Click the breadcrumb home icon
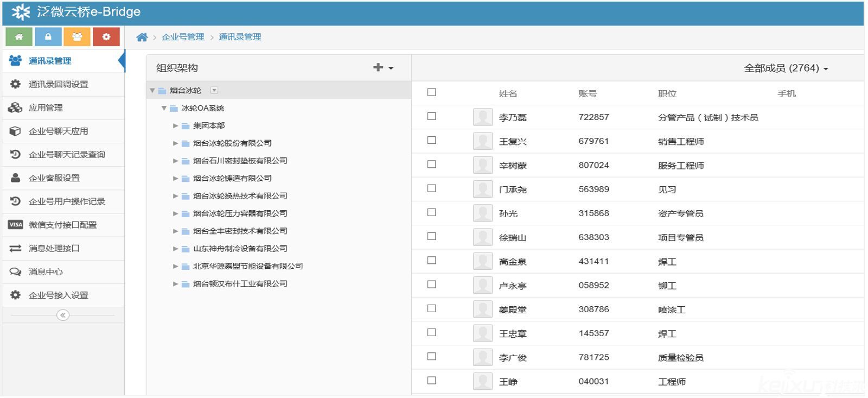This screenshot has width=868, height=398. point(142,37)
